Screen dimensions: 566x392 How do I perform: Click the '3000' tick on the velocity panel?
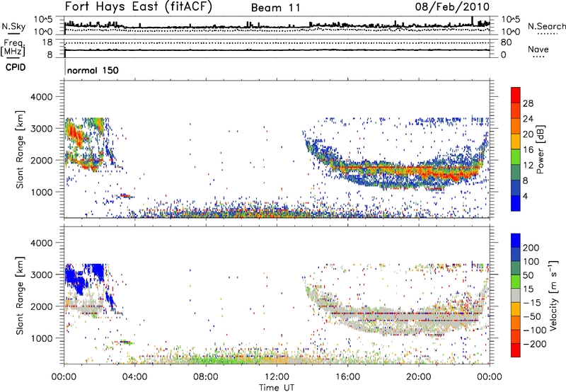[42, 275]
